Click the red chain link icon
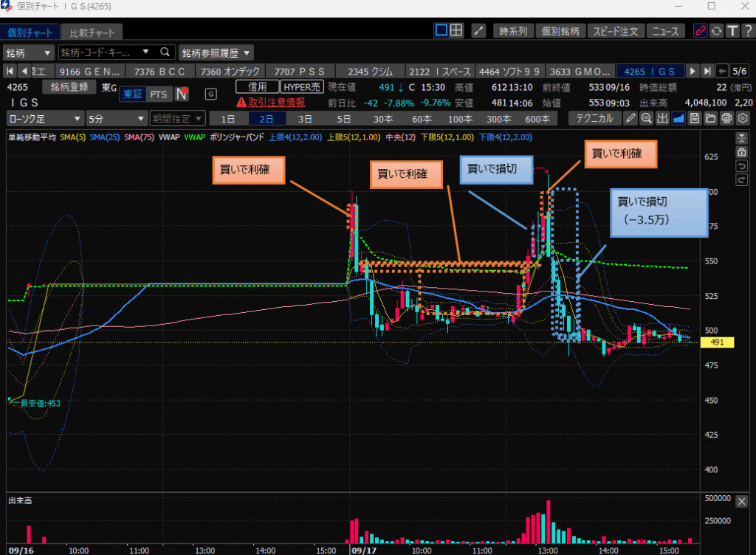The image size is (756, 555). [700, 31]
